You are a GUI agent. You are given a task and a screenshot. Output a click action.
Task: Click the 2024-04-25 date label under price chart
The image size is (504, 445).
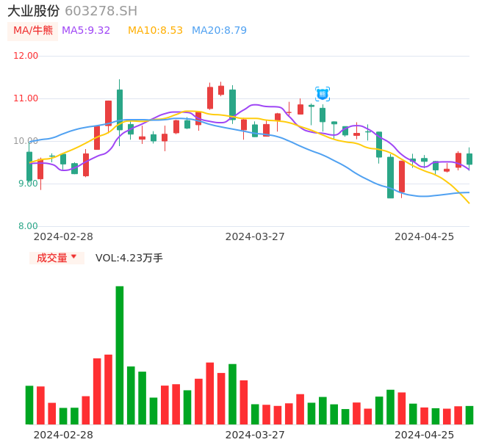[x=425, y=236]
